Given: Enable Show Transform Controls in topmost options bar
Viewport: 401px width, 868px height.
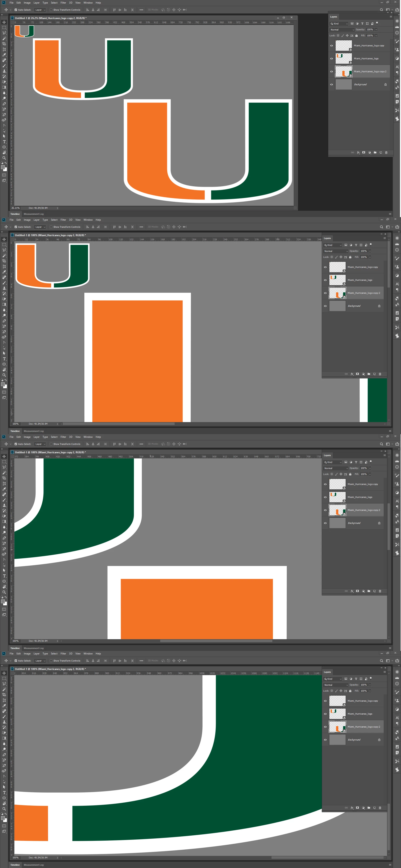Looking at the screenshot, I should pyautogui.click(x=51, y=10).
